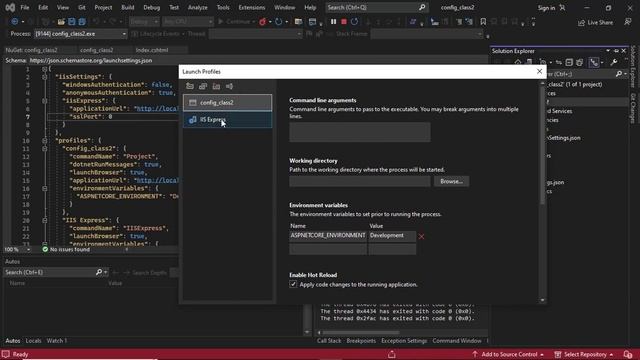Click the rename profile icon in Launch Profiles
The image size is (640, 360).
pyautogui.click(x=229, y=86)
